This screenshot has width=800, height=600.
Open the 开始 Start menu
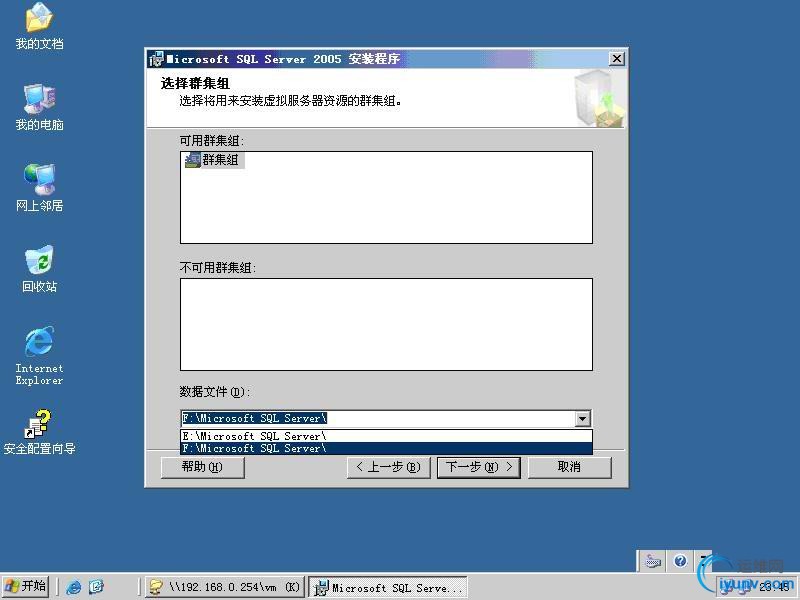(x=26, y=586)
